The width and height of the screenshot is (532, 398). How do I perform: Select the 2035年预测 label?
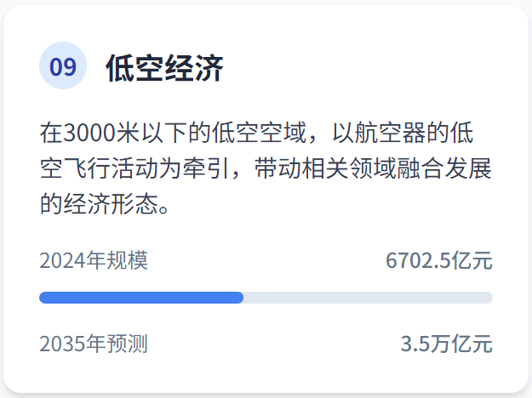click(x=94, y=344)
